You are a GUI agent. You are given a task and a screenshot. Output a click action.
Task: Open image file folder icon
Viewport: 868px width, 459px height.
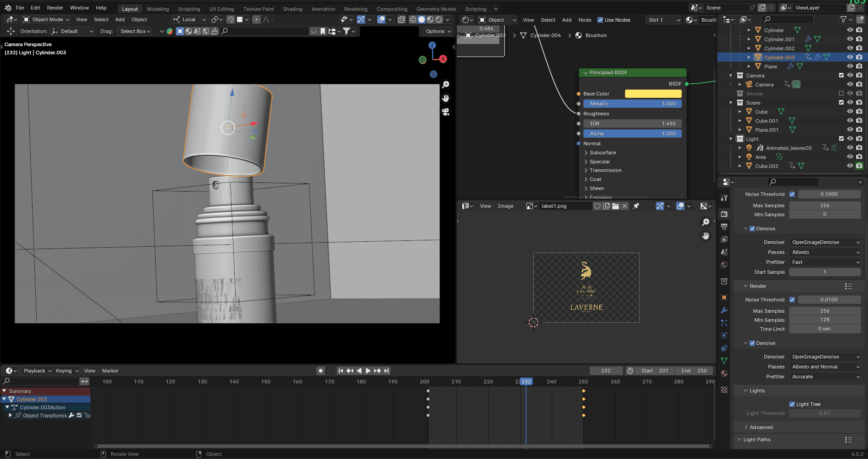[616, 206]
